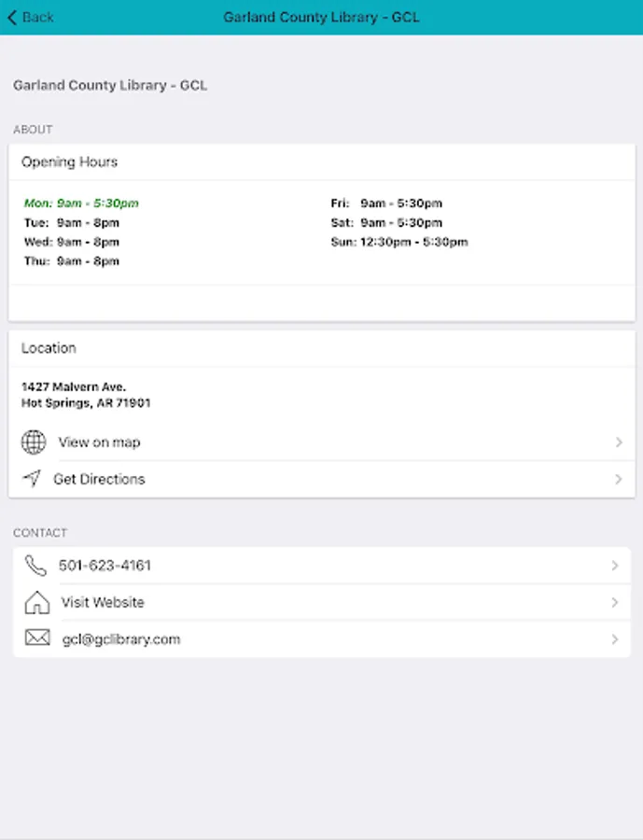The width and height of the screenshot is (643, 840).
Task: Email gcl@gclibrary.com
Action: tap(121, 639)
